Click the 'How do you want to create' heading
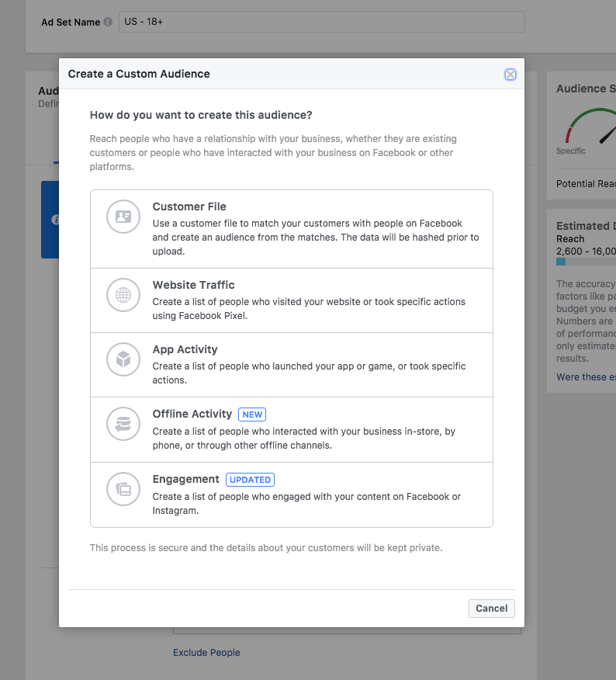 pos(201,115)
